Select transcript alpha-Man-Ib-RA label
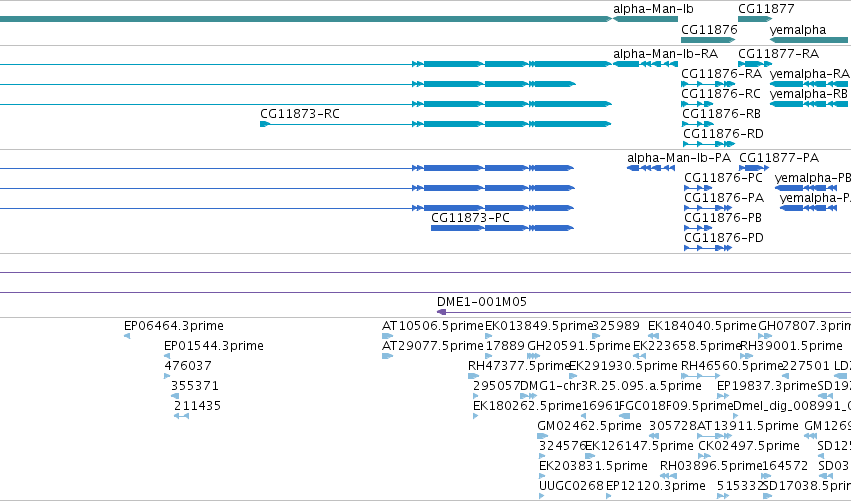 [665, 54]
